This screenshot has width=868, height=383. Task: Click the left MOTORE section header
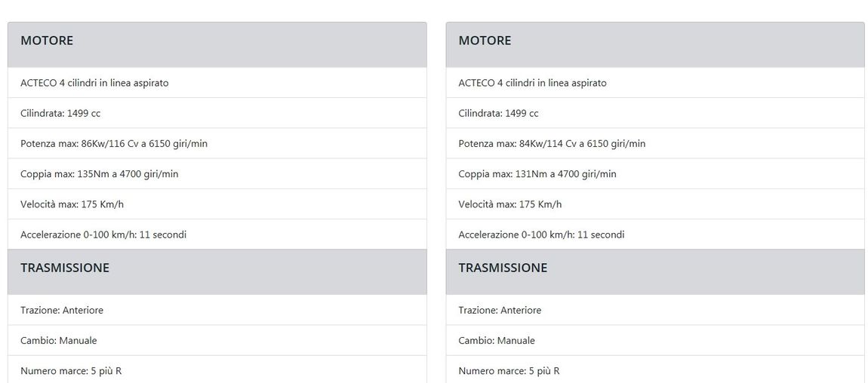click(217, 44)
